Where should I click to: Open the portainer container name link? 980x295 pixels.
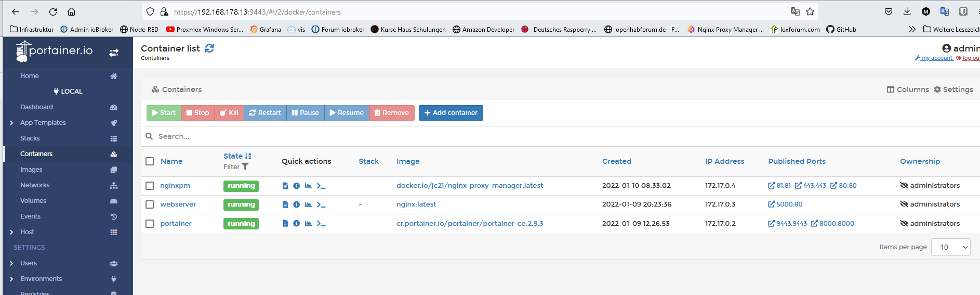click(x=176, y=224)
